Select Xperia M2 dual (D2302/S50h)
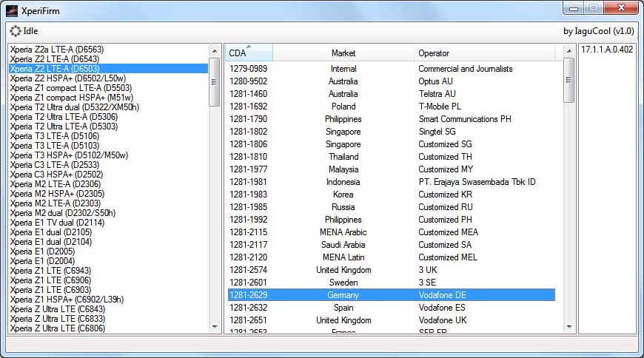 [109, 213]
